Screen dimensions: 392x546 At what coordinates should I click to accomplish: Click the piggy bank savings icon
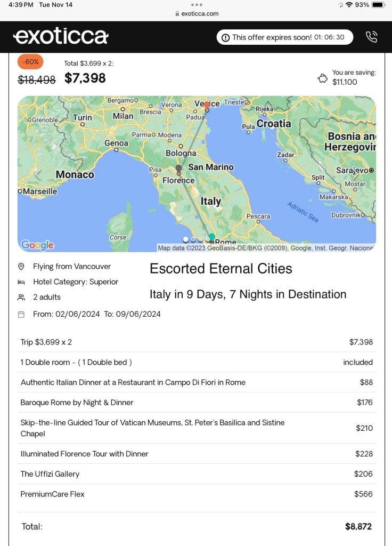click(322, 78)
